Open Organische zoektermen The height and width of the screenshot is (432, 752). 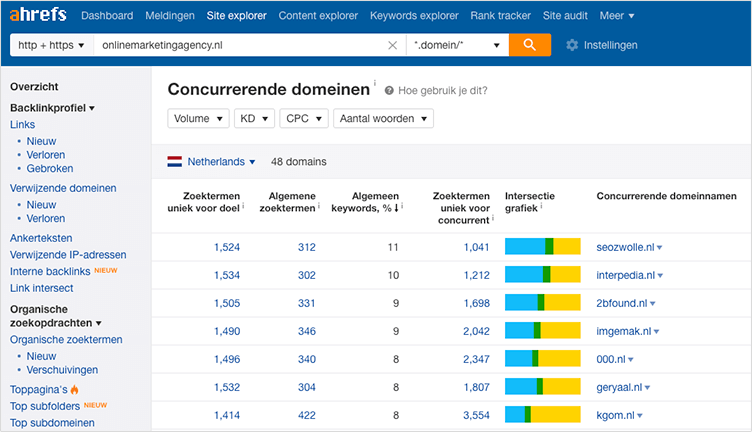coord(66,340)
